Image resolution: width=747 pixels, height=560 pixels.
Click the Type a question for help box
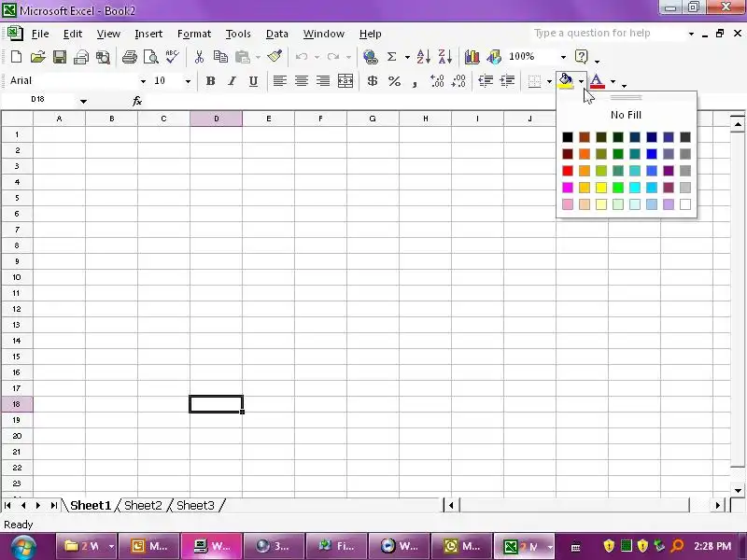[609, 34]
